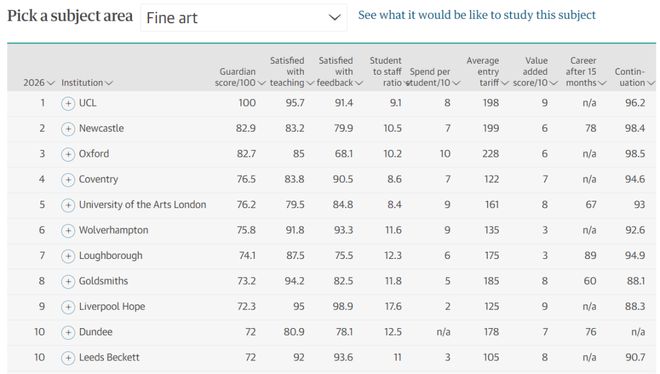Image resolution: width=660 pixels, height=374 pixels.
Task: Sort by Guardian score/100 column
Action: pyautogui.click(x=240, y=77)
